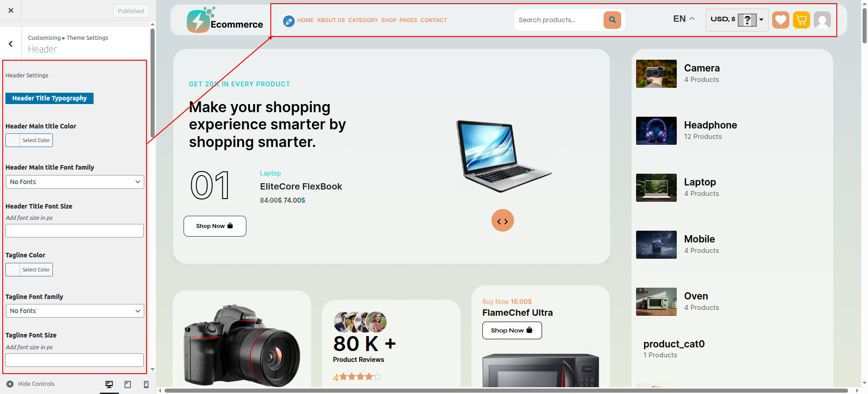
Task: Switch to desktop preview device icon
Action: pos(109,385)
